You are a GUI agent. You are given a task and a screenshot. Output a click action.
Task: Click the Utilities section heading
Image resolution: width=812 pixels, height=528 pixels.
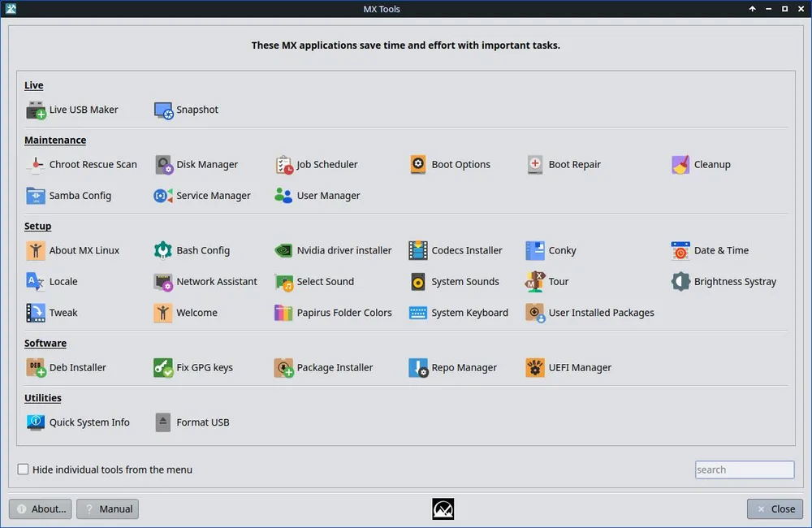[42, 399]
